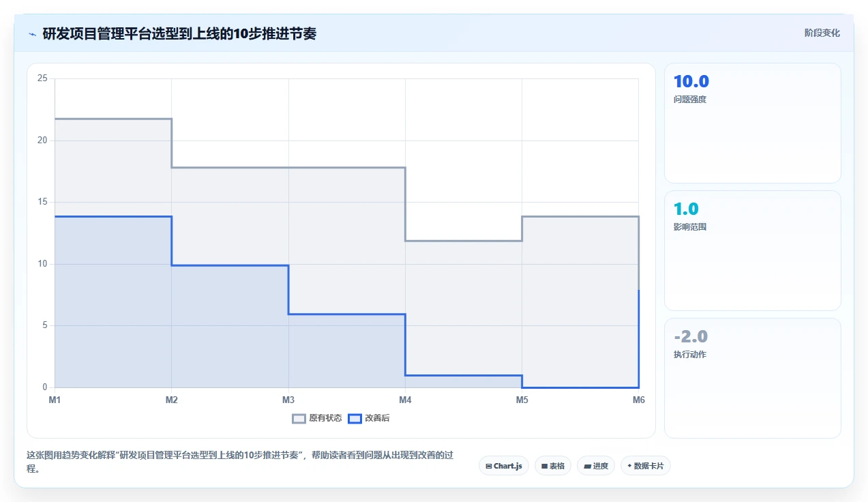Click the 0 y-axis tick label
Image resolution: width=868 pixels, height=502 pixels.
coord(44,387)
